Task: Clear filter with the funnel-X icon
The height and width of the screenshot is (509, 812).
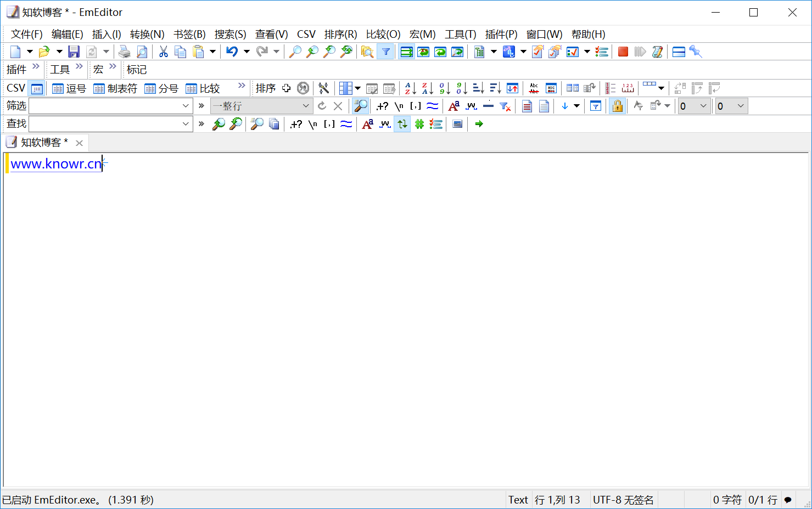Action: tap(505, 106)
